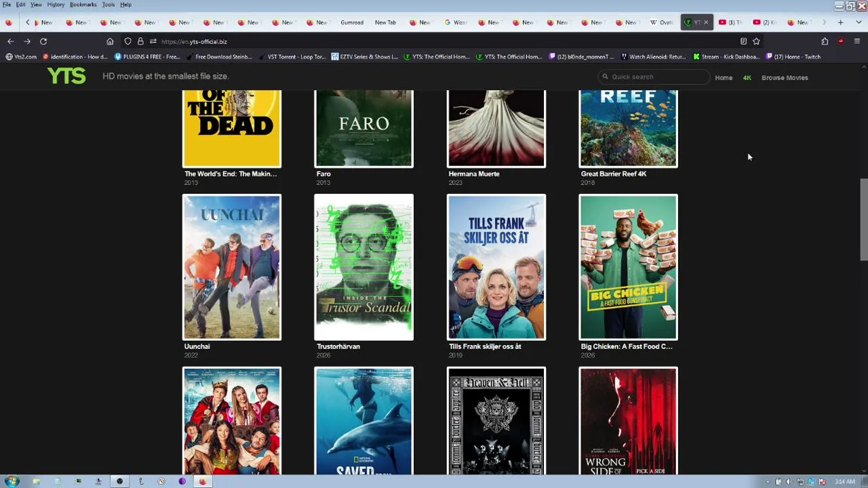
Task: Open the Uunchai movie poster
Action: pos(232,267)
